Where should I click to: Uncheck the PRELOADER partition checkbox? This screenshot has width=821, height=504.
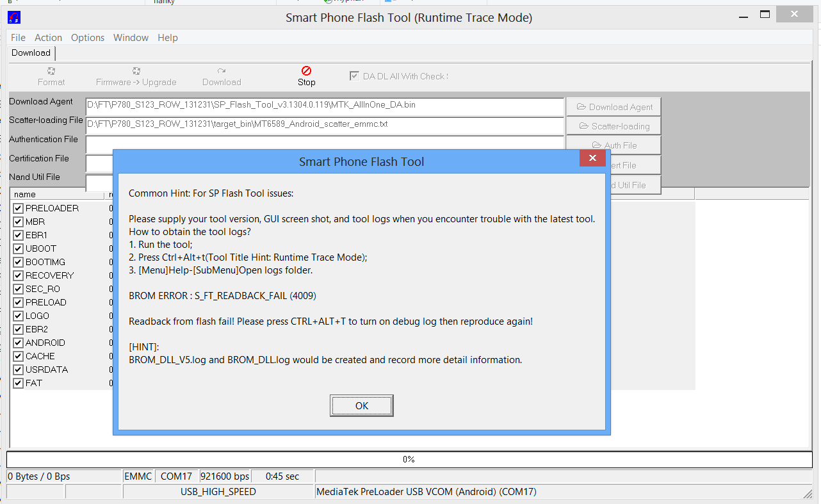tap(18, 208)
